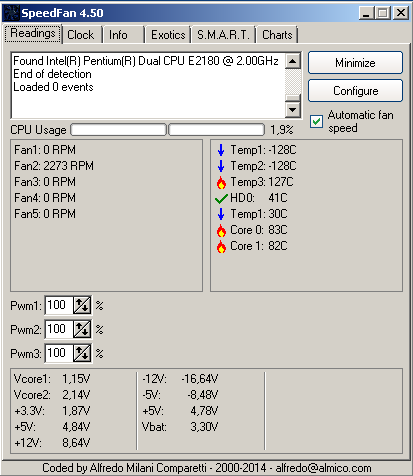Close the SpeedFan window
Image resolution: width=413 pixels, height=476 pixels.
point(401,13)
